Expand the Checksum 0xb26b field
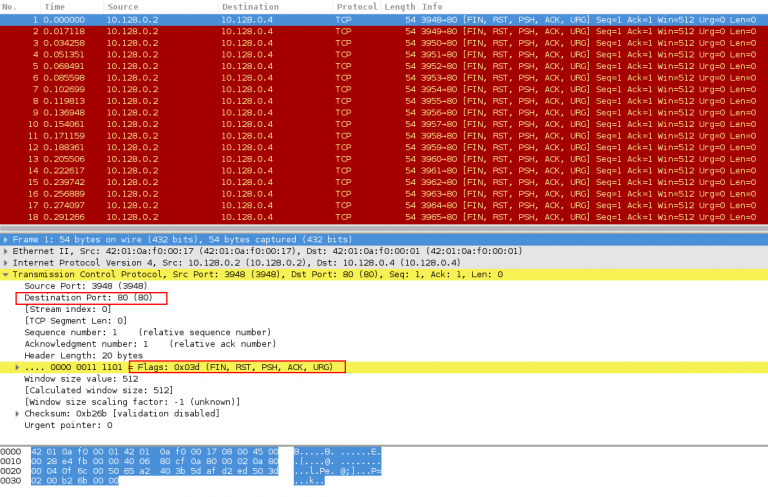Screen dimensions: 768x497 tap(18, 413)
